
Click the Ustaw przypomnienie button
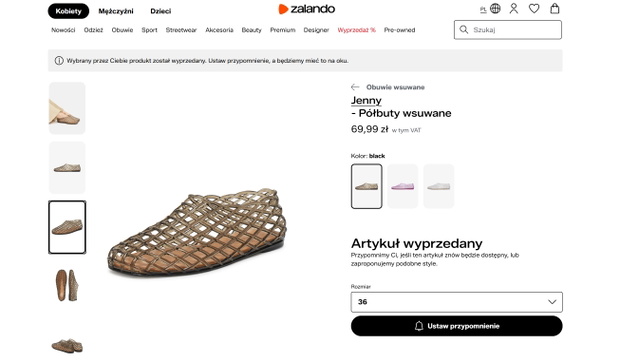[x=456, y=326]
